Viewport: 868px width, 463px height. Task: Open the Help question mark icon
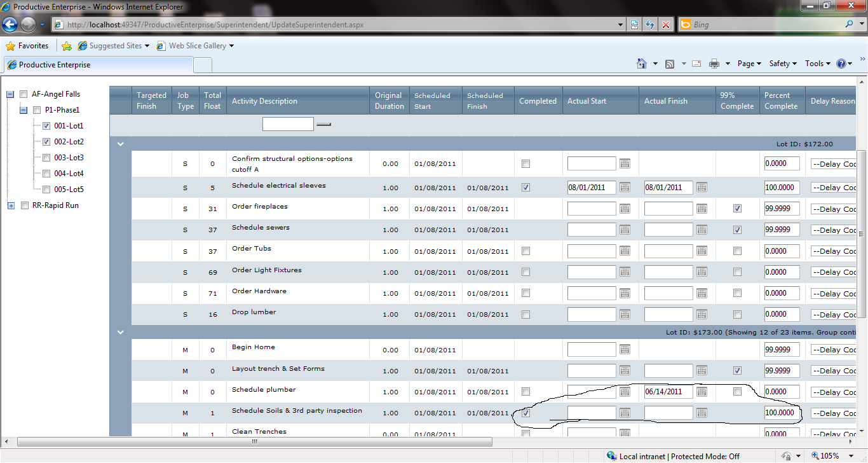[x=841, y=64]
